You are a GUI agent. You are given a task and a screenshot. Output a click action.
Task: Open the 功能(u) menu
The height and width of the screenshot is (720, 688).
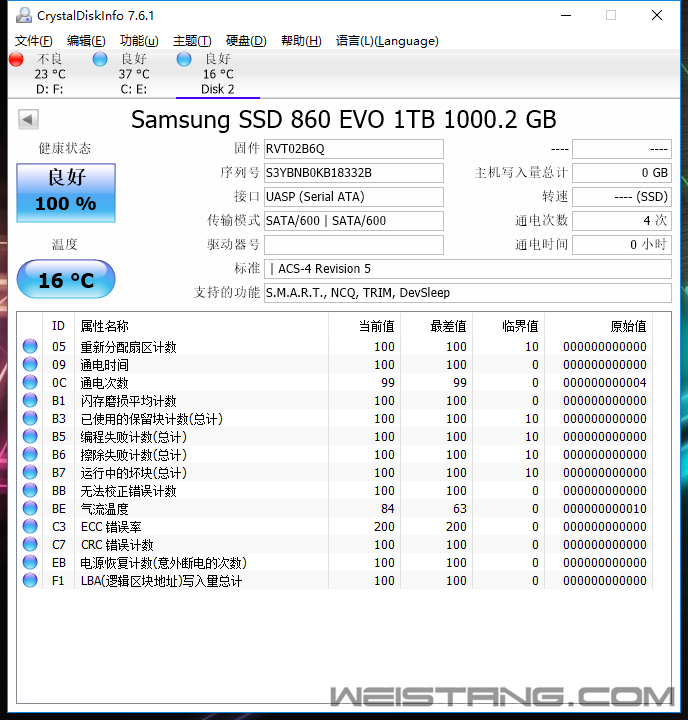[139, 41]
